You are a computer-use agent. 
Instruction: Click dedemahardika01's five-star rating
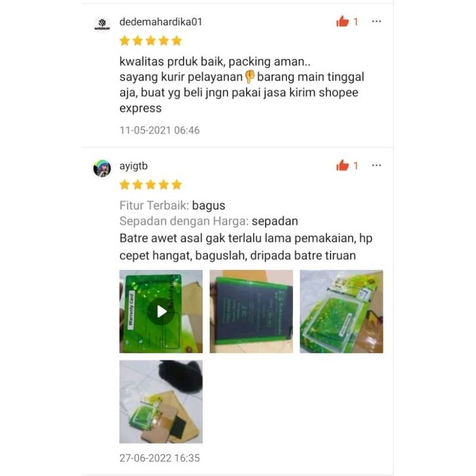click(151, 41)
